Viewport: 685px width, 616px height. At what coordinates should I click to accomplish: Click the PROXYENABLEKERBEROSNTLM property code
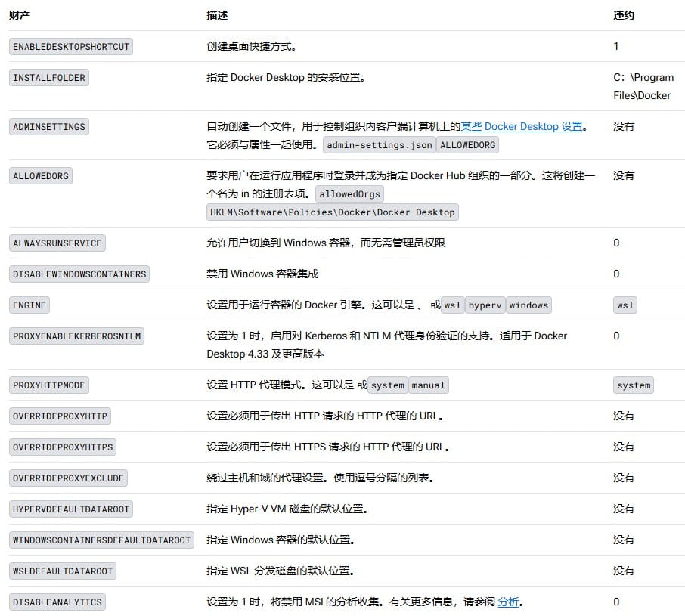[76, 336]
